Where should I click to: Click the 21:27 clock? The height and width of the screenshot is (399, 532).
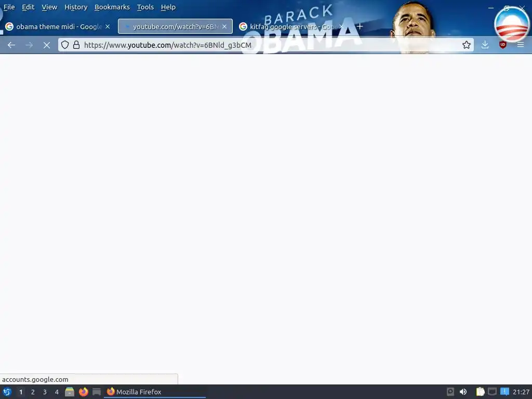(x=521, y=392)
